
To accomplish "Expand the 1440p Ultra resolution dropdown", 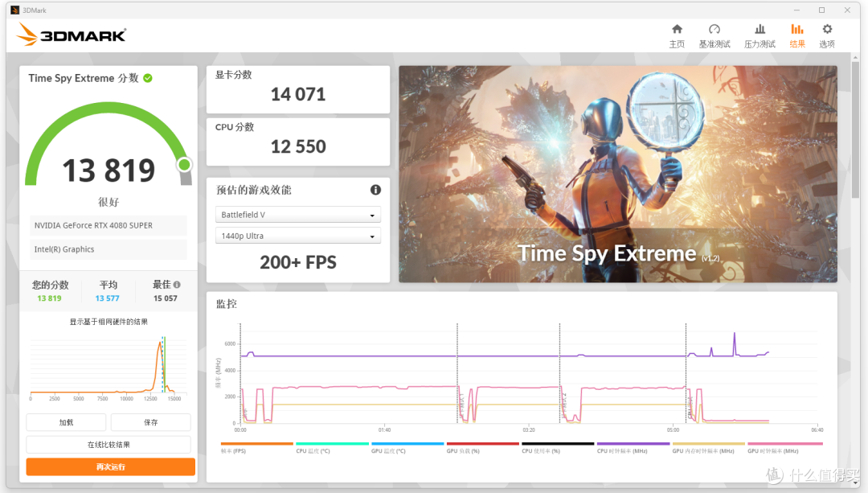I will (x=298, y=236).
